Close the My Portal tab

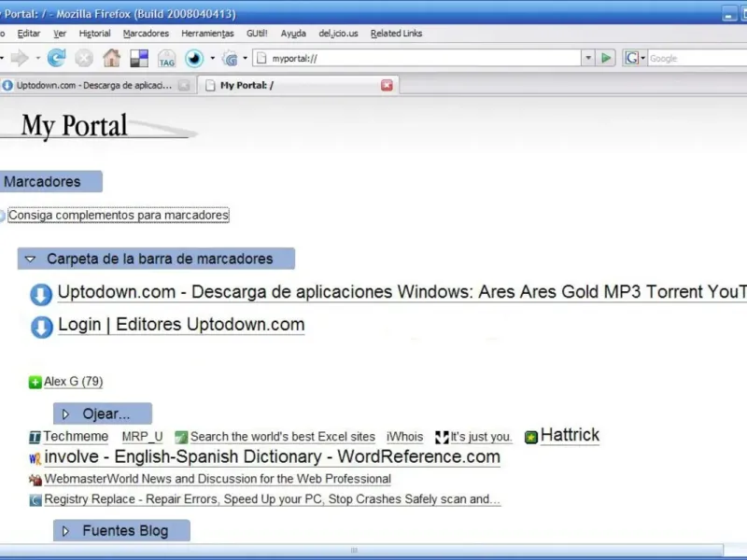click(x=387, y=85)
